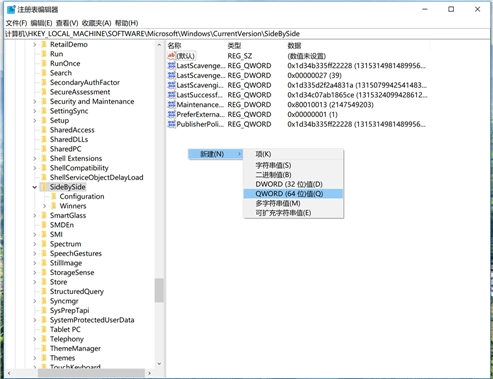Expand the SystemProtectedUserData key
The width and height of the screenshot is (493, 379).
tap(35, 320)
